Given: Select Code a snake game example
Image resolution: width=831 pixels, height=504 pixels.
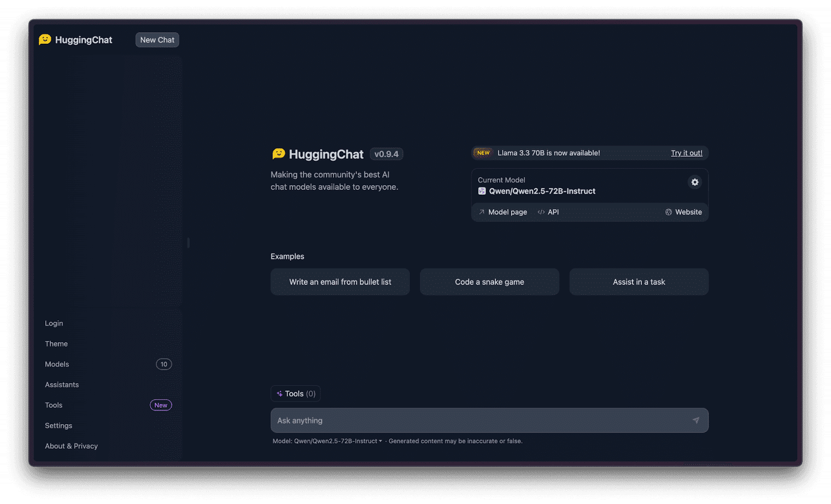Looking at the screenshot, I should pyautogui.click(x=489, y=282).
